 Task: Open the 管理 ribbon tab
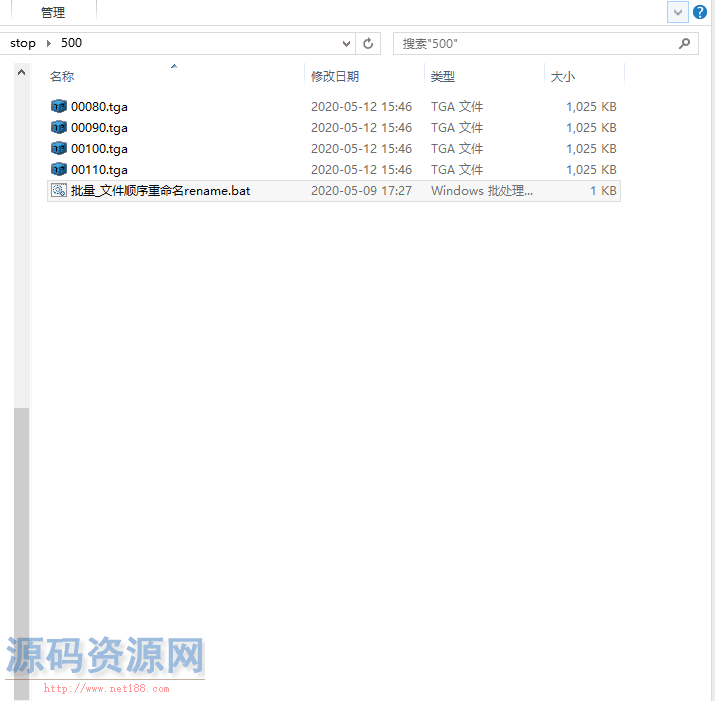coord(53,12)
